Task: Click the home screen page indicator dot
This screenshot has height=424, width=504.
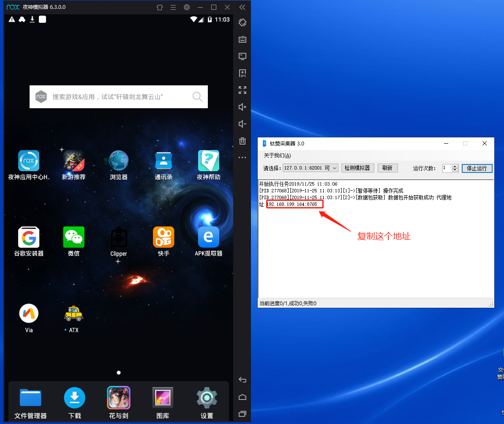Action: click(x=119, y=372)
